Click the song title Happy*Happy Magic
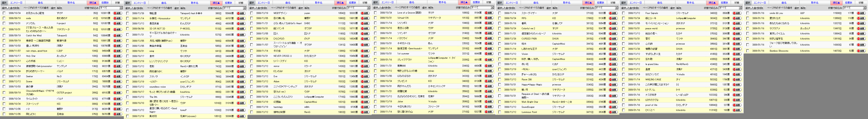 532,85
